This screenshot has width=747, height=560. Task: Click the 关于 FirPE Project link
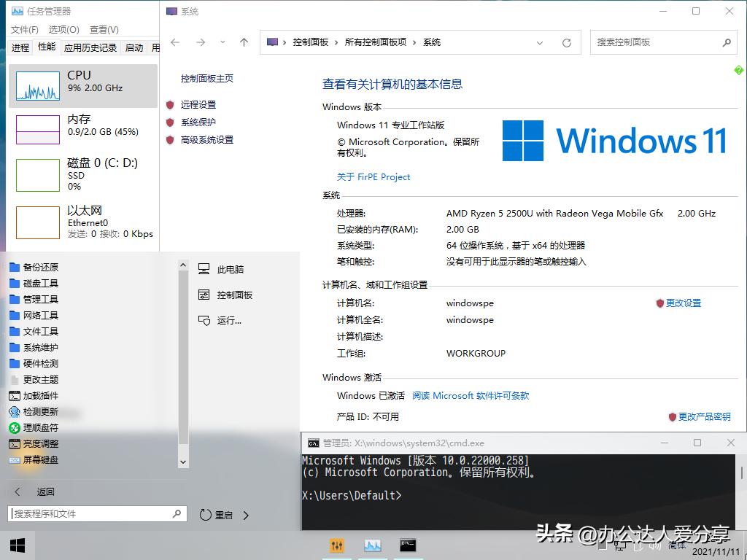point(374,176)
